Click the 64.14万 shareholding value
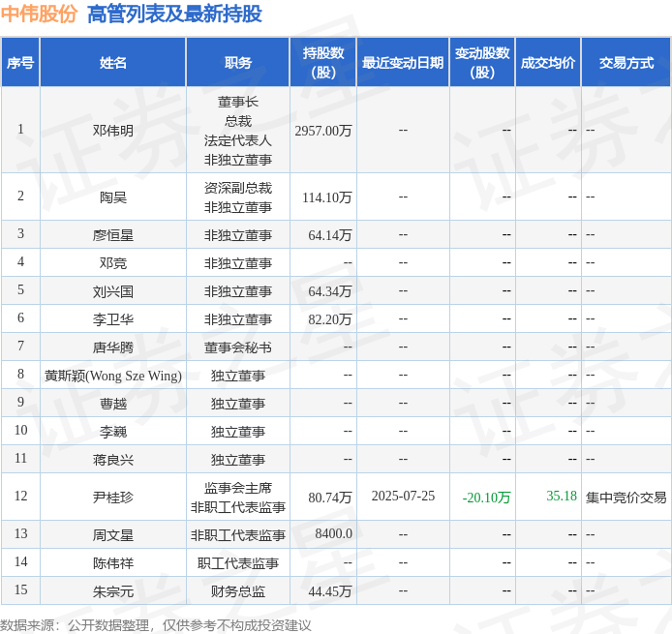 pos(330,235)
